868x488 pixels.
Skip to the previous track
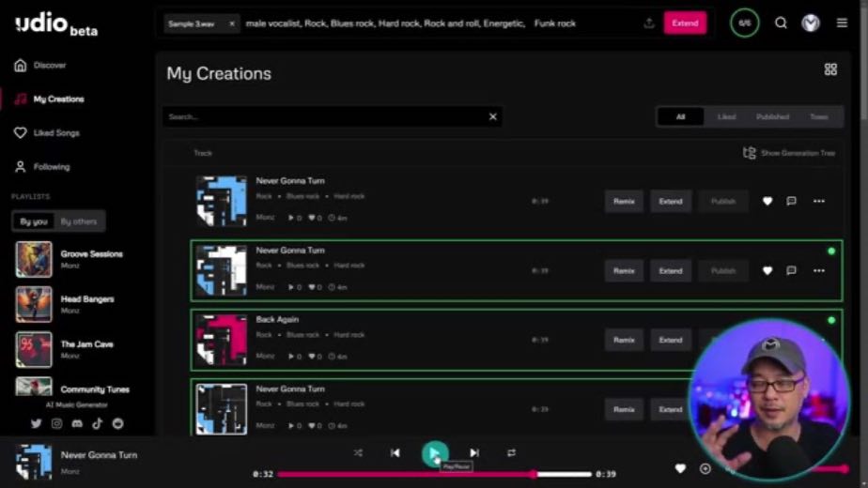[x=395, y=453]
